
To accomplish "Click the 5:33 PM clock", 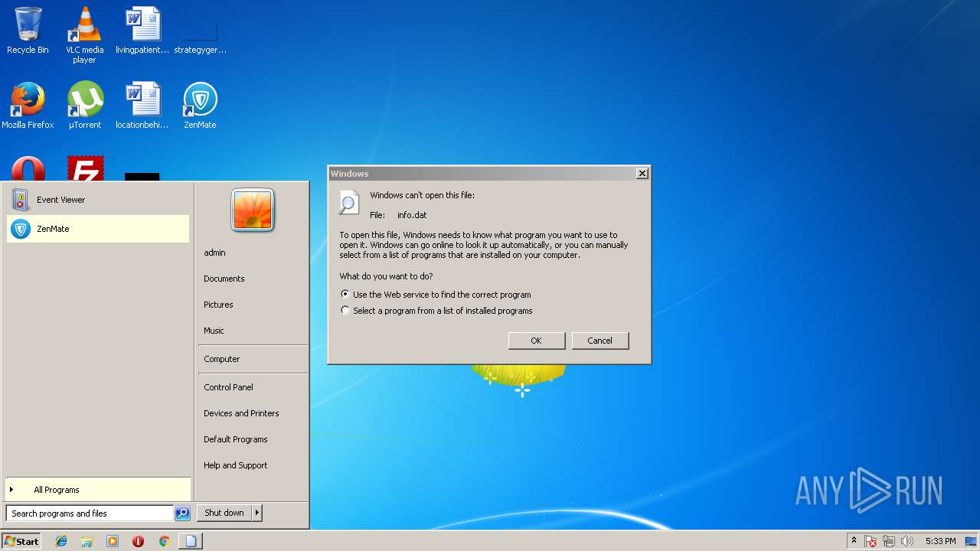I will pos(940,541).
